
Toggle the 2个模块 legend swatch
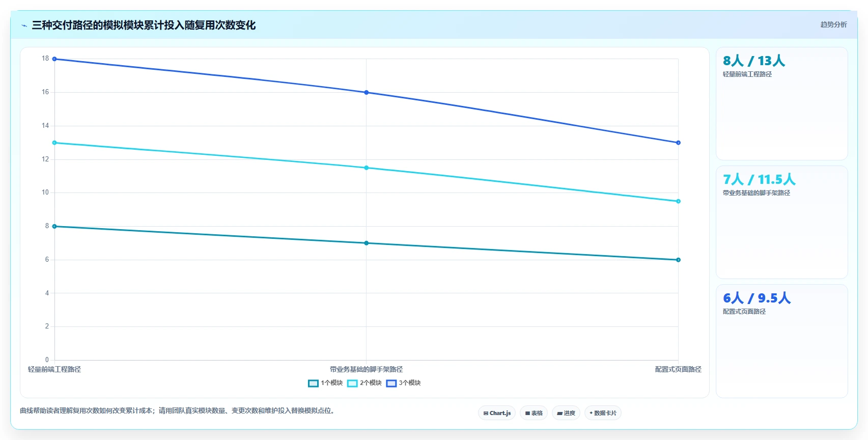tap(352, 383)
